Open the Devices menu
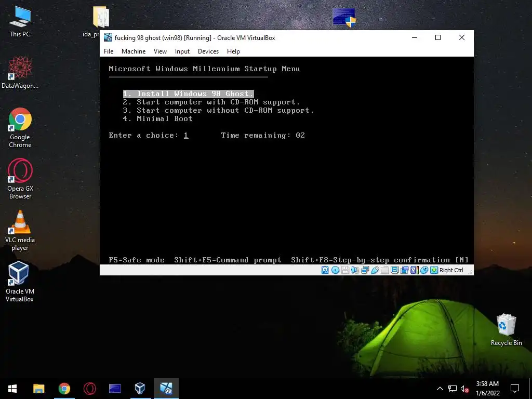This screenshot has width=532, height=399. click(208, 51)
